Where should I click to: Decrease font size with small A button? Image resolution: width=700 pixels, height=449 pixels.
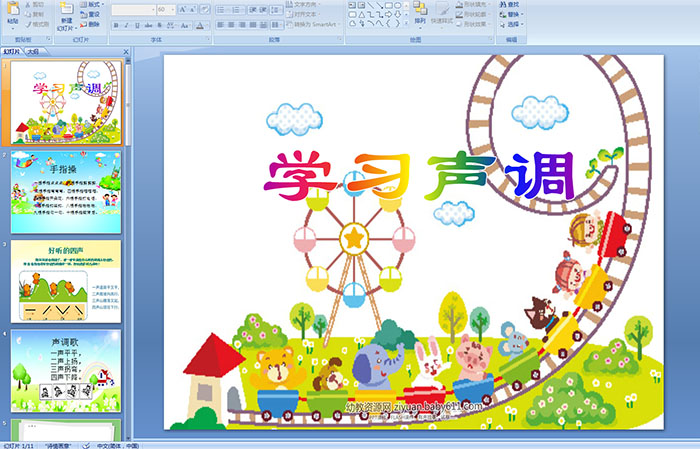click(193, 9)
